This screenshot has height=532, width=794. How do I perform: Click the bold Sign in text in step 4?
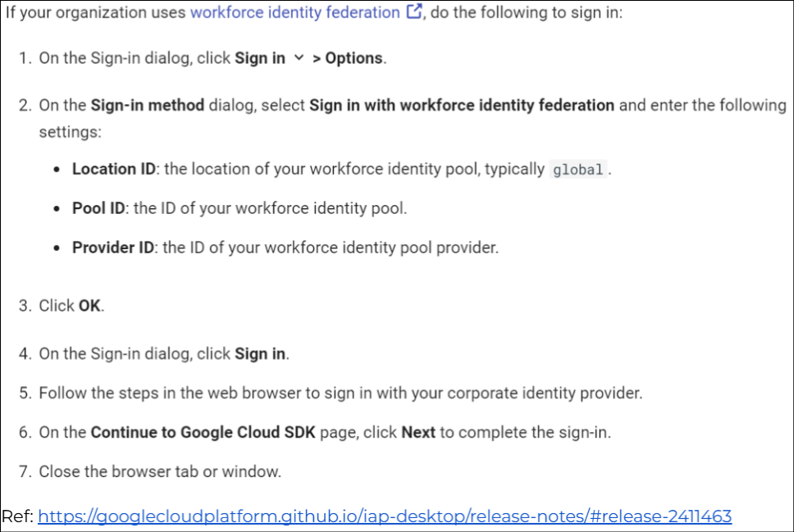260,354
